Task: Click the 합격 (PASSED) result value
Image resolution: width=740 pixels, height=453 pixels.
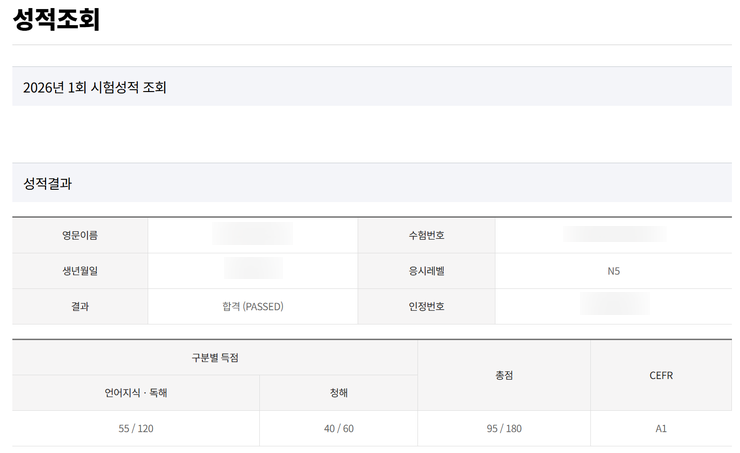Action: click(253, 306)
